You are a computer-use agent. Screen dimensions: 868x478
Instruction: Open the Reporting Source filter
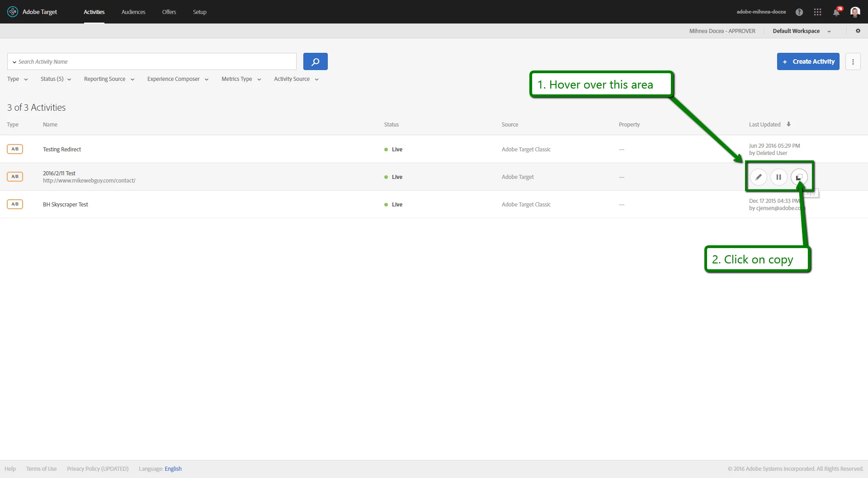(x=109, y=79)
